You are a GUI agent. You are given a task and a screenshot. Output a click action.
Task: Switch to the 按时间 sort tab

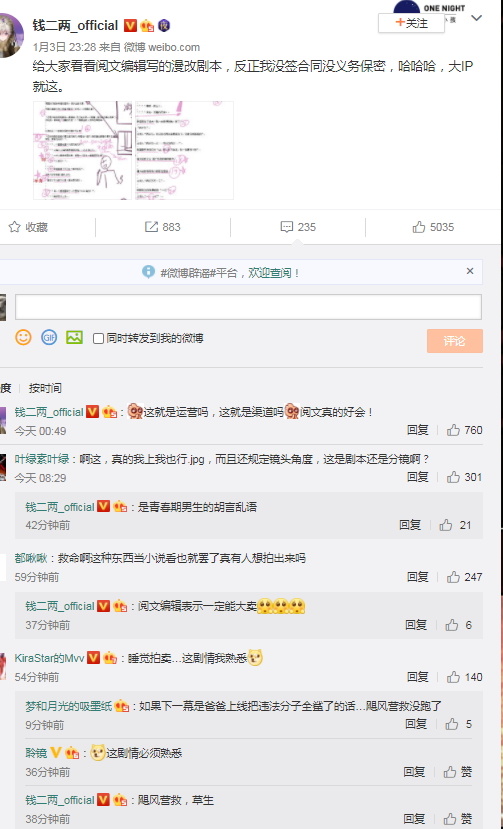pyautogui.click(x=45, y=388)
